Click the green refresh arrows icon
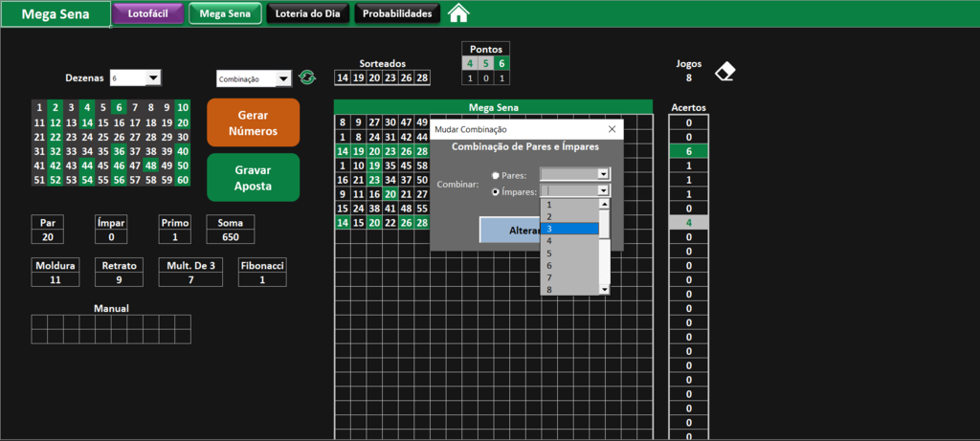This screenshot has height=441, width=980. (307, 78)
